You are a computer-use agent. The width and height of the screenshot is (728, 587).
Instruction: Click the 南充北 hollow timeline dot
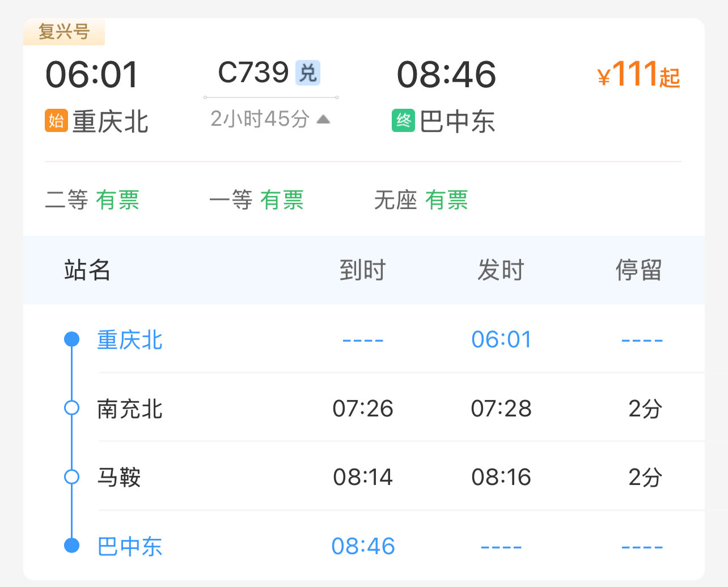(x=71, y=408)
